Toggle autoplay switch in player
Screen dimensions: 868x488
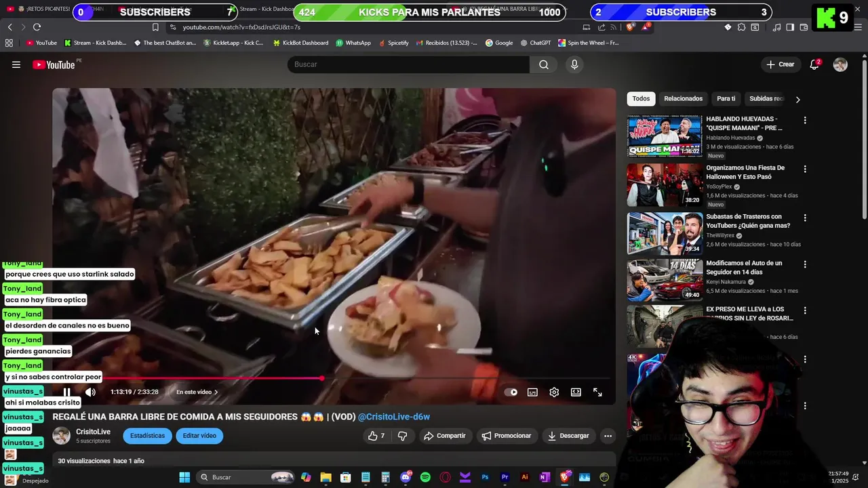point(511,392)
